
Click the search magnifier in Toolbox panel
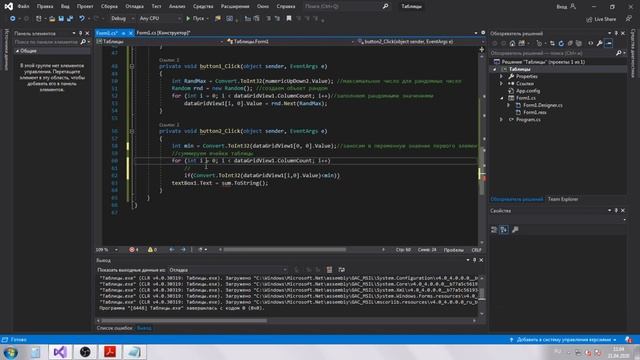click(x=83, y=42)
